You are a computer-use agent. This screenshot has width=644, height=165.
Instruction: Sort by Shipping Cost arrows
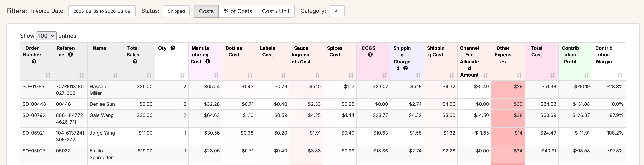click(x=452, y=75)
